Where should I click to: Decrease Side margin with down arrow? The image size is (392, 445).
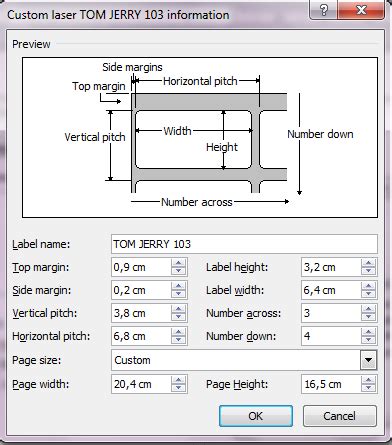(x=178, y=294)
